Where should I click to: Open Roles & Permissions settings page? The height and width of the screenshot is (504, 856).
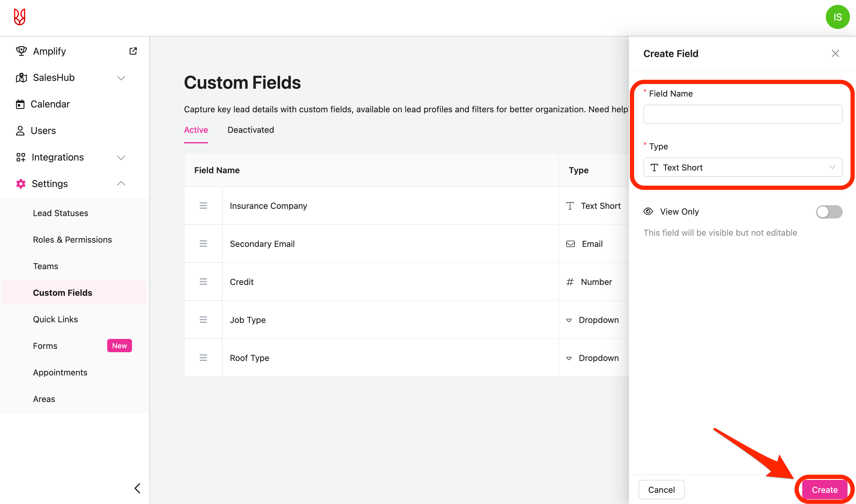tap(72, 239)
